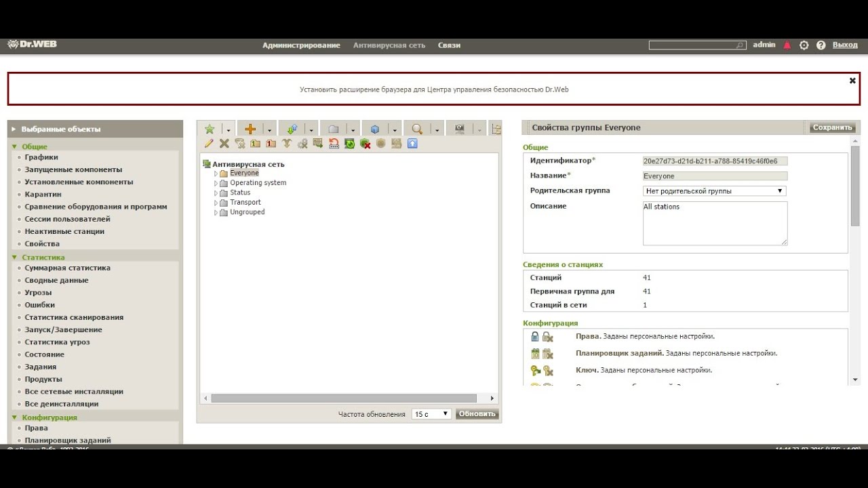Click the gray folder group settings icon
868x488 pixels.
pyautogui.click(x=334, y=129)
